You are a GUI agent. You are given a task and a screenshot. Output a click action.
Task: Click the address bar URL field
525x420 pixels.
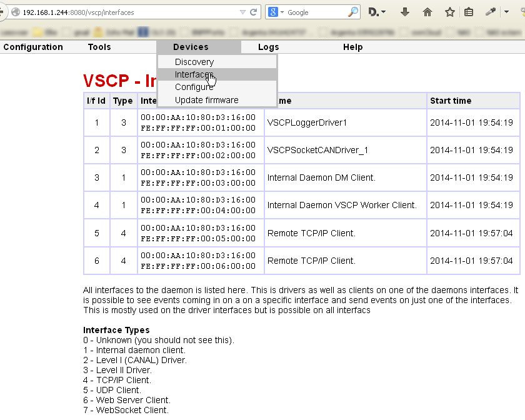pos(125,12)
